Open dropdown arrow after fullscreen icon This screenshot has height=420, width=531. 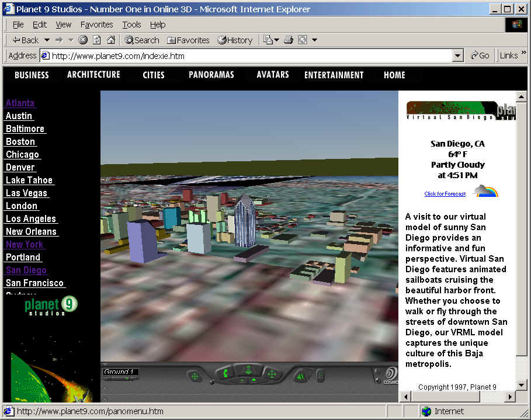click(x=315, y=40)
